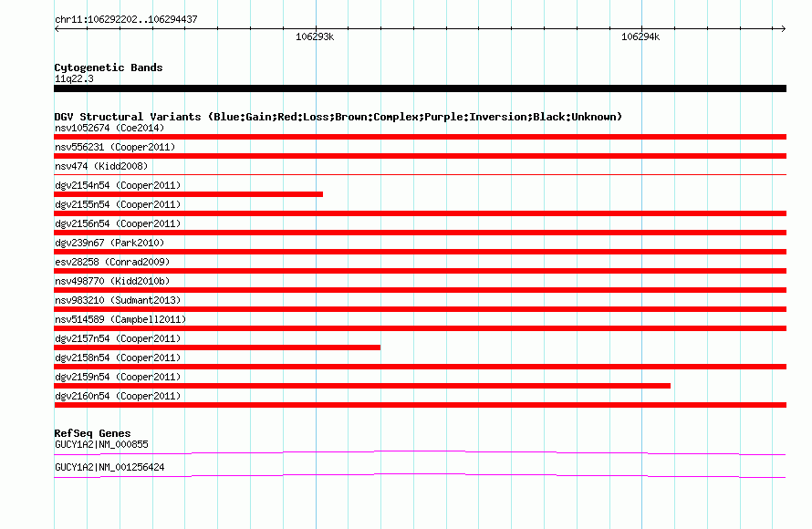The width and height of the screenshot is (812, 529).
Task: Select the DGV Structural Variants track title
Action: (338, 117)
